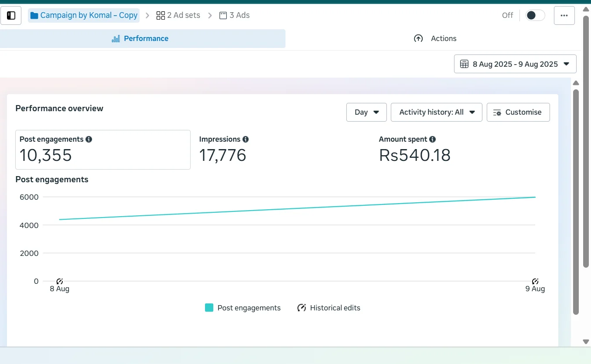Click the Impressions info icon
The image size is (591, 364).
(246, 139)
